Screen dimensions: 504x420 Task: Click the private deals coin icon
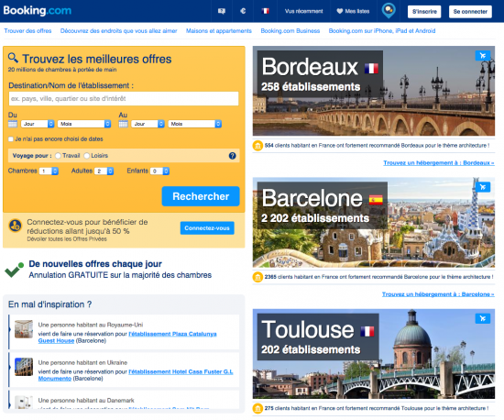pos(15,226)
